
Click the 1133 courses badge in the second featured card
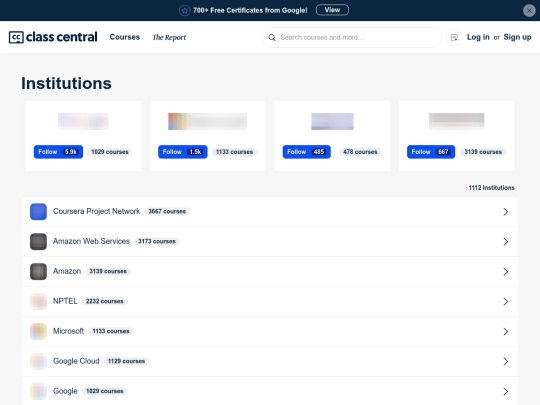pos(234,152)
